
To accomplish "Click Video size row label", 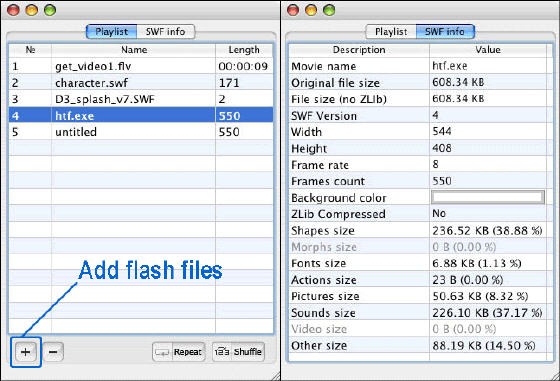I will pos(319,329).
